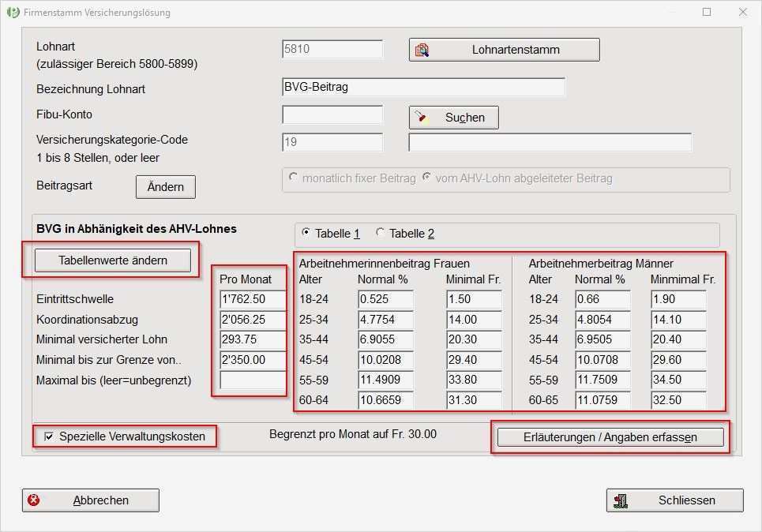
Task: Click Männer 18-24 Minimal Fr. field 1.90
Action: 679,299
